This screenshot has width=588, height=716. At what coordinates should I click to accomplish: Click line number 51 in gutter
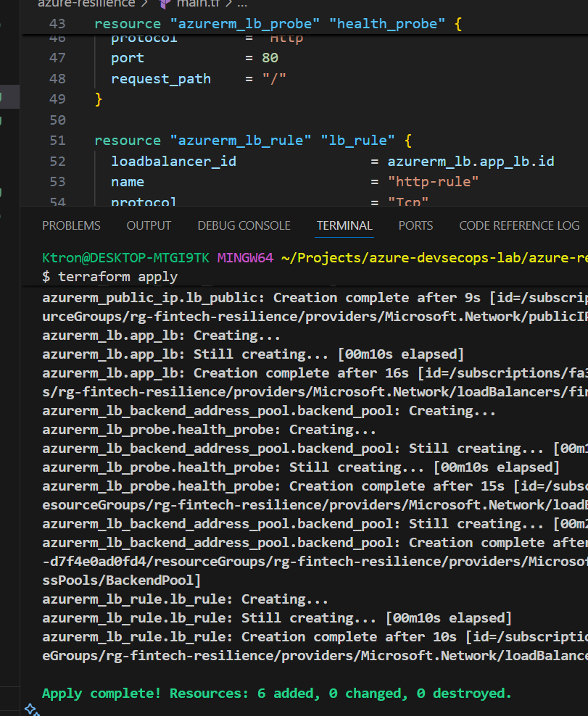(57, 140)
